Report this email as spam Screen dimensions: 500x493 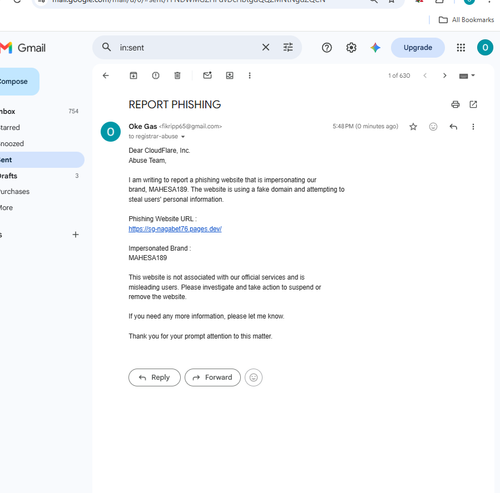pyautogui.click(x=155, y=76)
